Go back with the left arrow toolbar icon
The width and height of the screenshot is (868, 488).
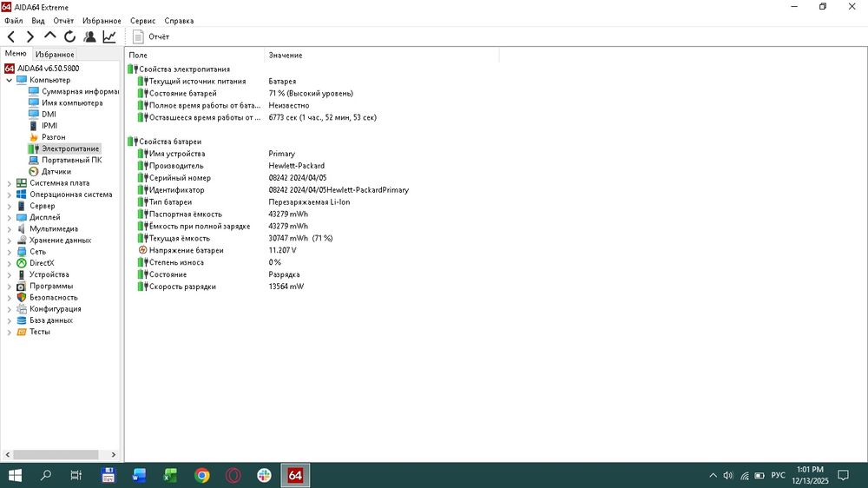click(11, 36)
